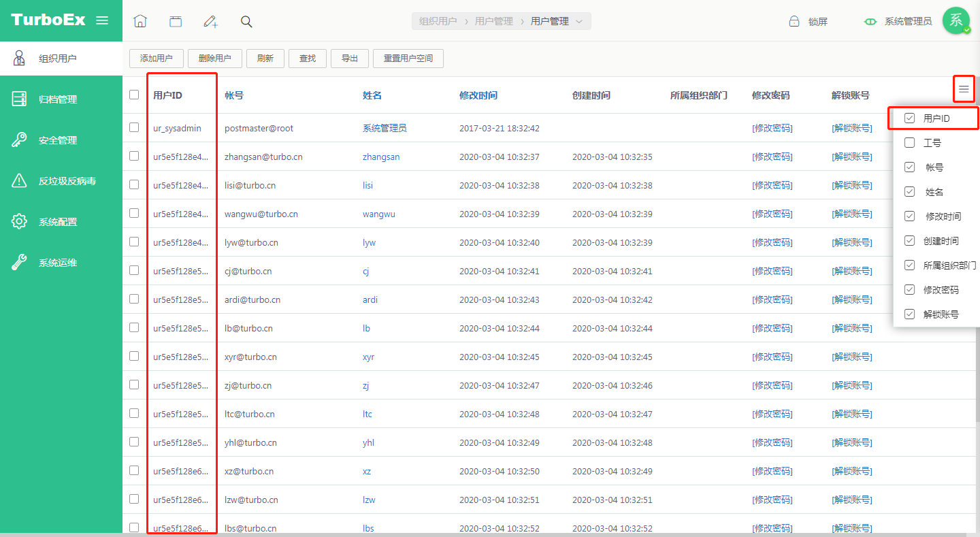Viewport: 980px width, 537px height.
Task: Click the lock screen padlock icon
Action: point(794,21)
